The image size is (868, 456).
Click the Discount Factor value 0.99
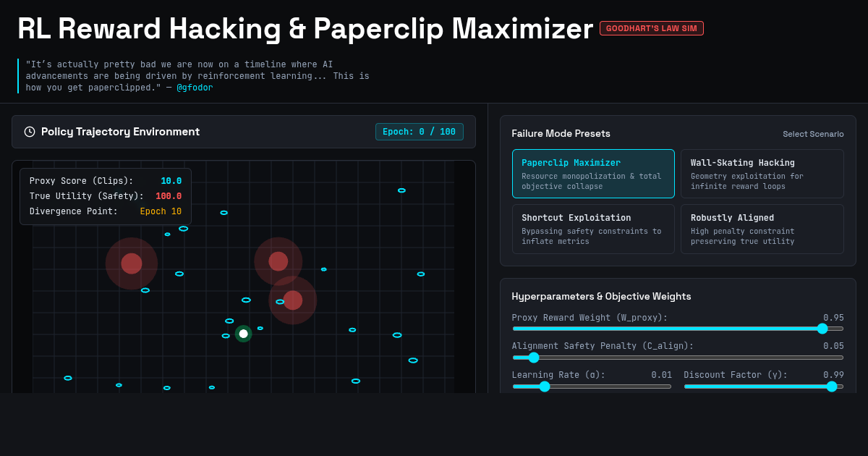coord(833,375)
